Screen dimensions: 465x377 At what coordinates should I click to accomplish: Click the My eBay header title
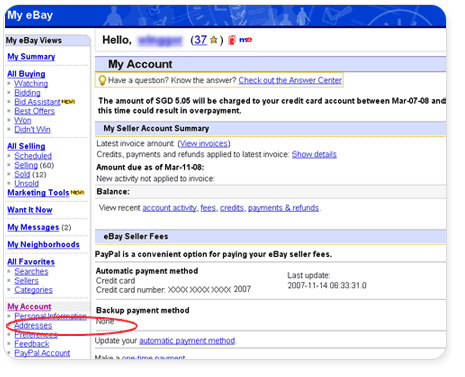click(30, 15)
